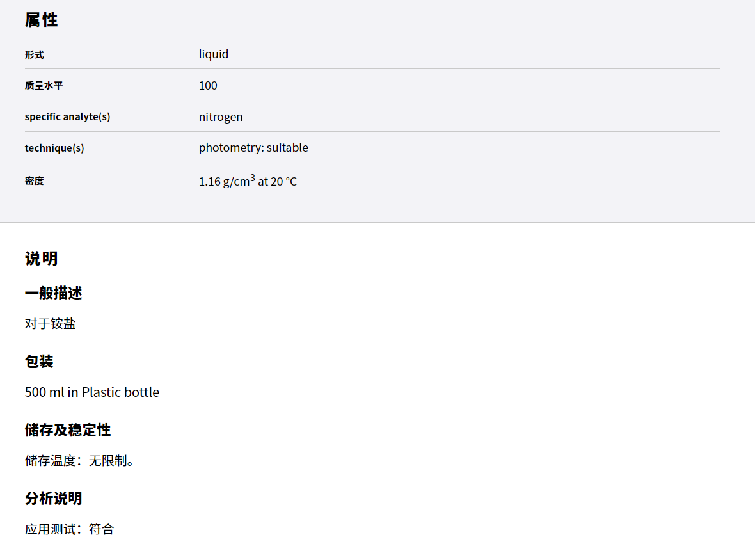Select the technique(s) property label
The height and width of the screenshot is (560, 755).
tap(54, 148)
